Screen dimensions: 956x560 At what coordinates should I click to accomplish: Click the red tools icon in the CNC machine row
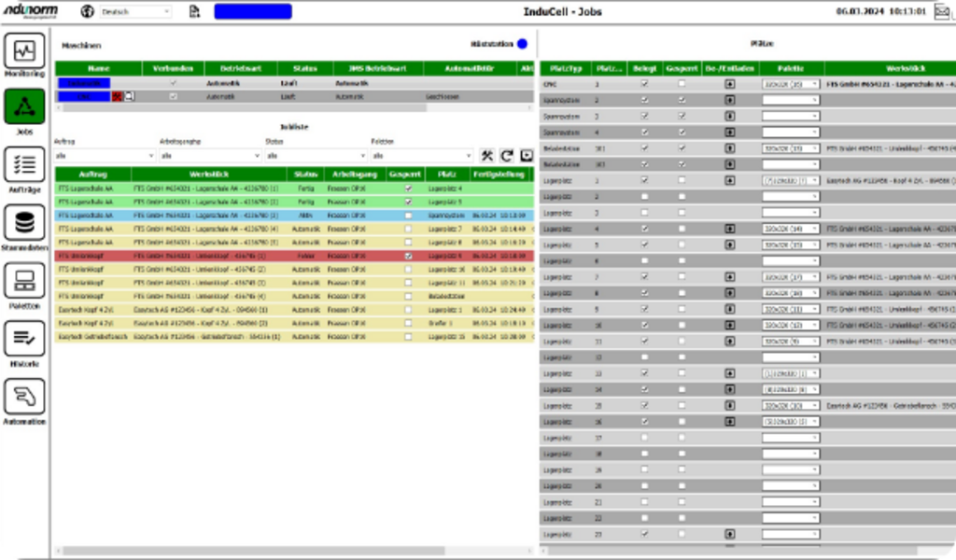(117, 96)
